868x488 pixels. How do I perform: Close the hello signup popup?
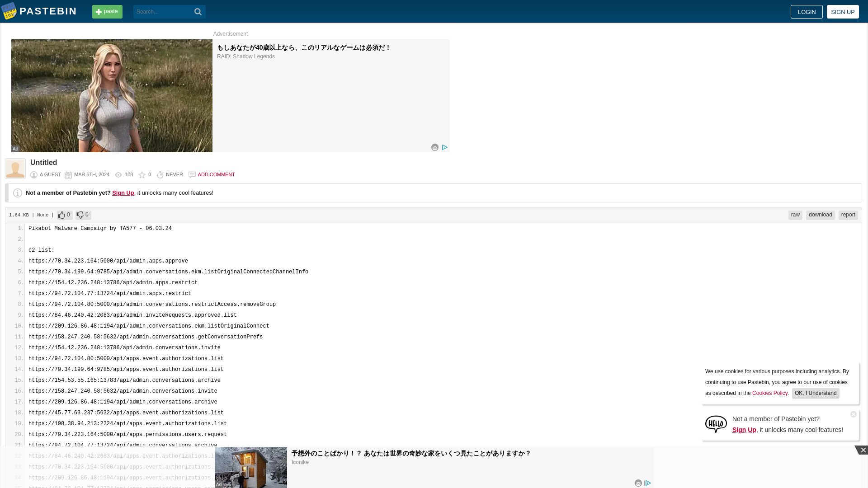tap(854, 414)
